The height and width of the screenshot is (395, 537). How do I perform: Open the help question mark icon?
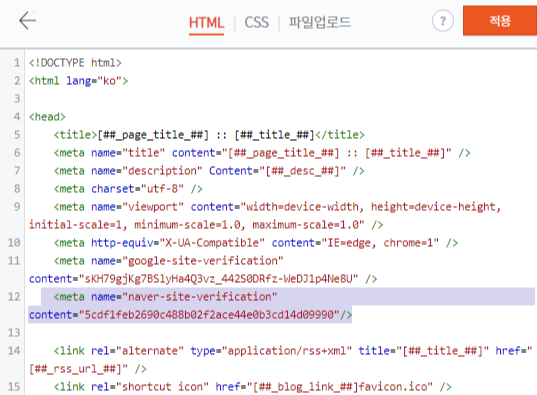[x=442, y=21]
